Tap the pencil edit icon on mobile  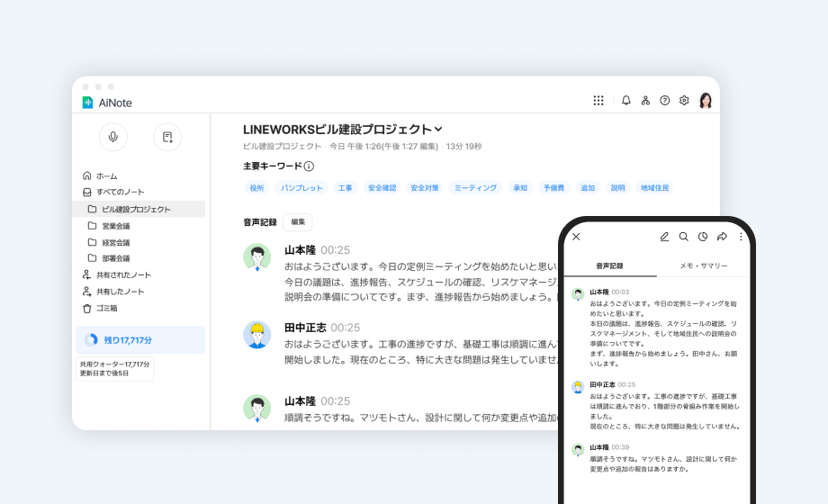[664, 237]
